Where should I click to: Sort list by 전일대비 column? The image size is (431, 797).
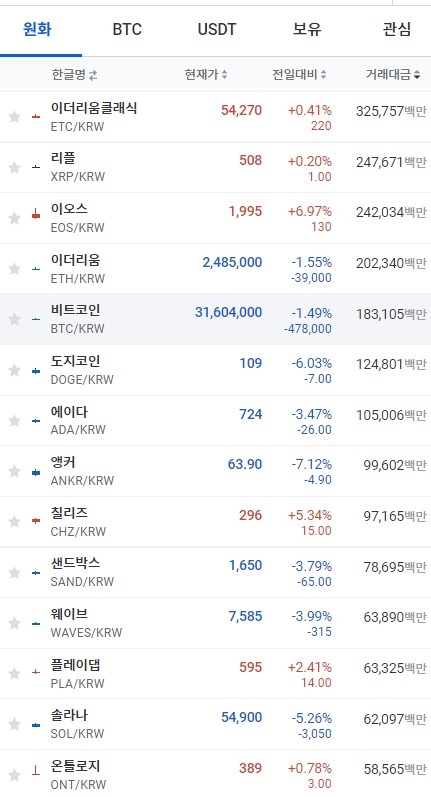(299, 75)
